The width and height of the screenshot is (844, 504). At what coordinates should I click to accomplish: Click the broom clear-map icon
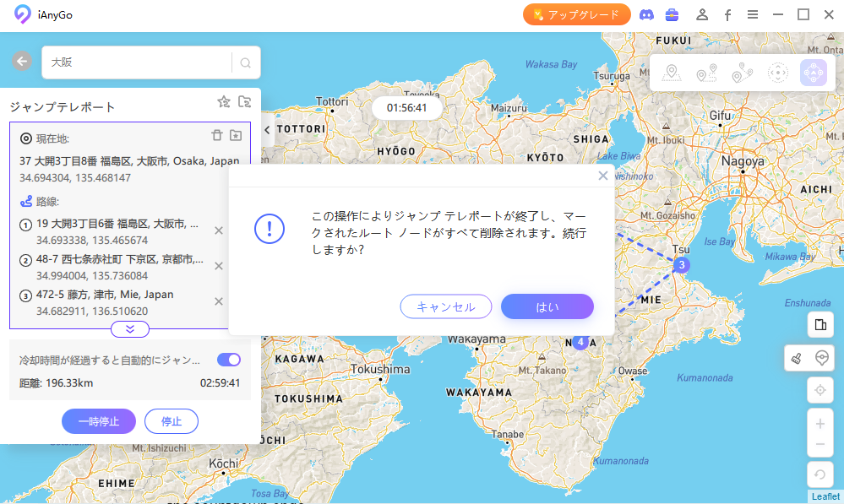click(x=796, y=357)
